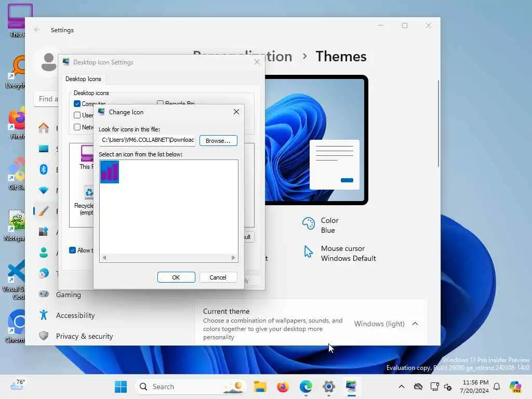Switch to Settings gear on taskbar
Image resolution: width=532 pixels, height=399 pixels.
(x=328, y=387)
